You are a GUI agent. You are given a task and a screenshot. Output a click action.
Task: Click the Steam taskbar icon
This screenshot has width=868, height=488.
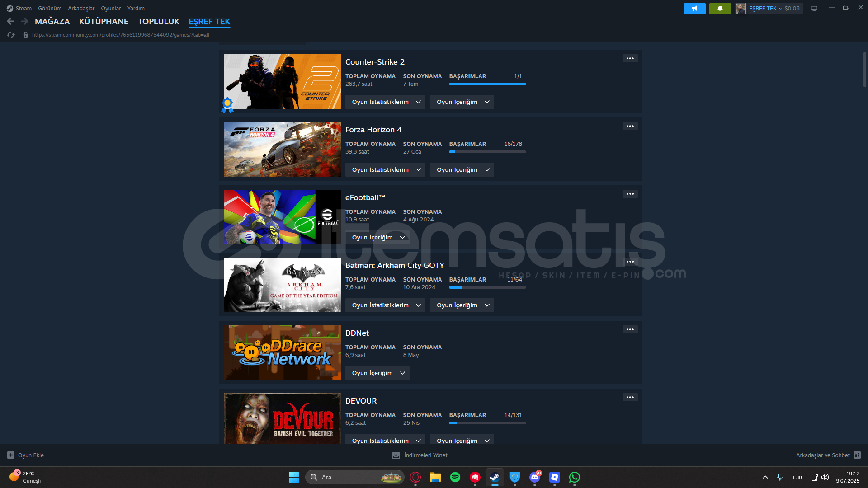click(495, 477)
